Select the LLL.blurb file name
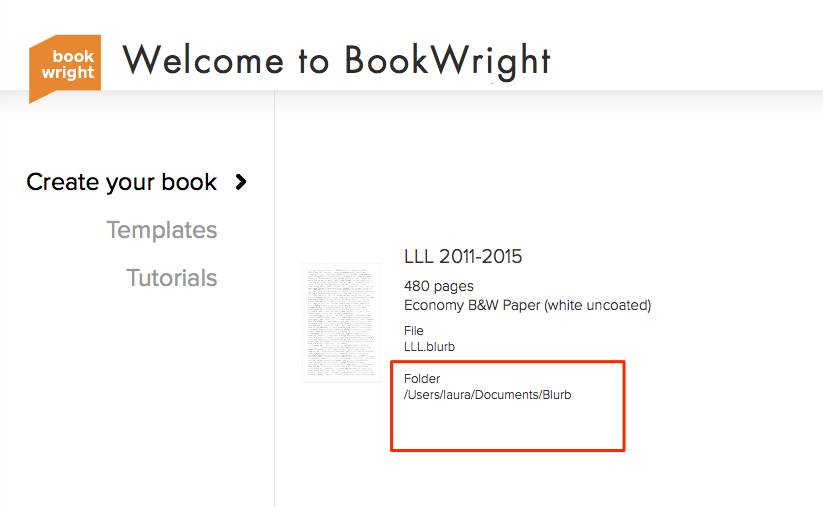This screenshot has height=507, width=823. pyautogui.click(x=429, y=347)
